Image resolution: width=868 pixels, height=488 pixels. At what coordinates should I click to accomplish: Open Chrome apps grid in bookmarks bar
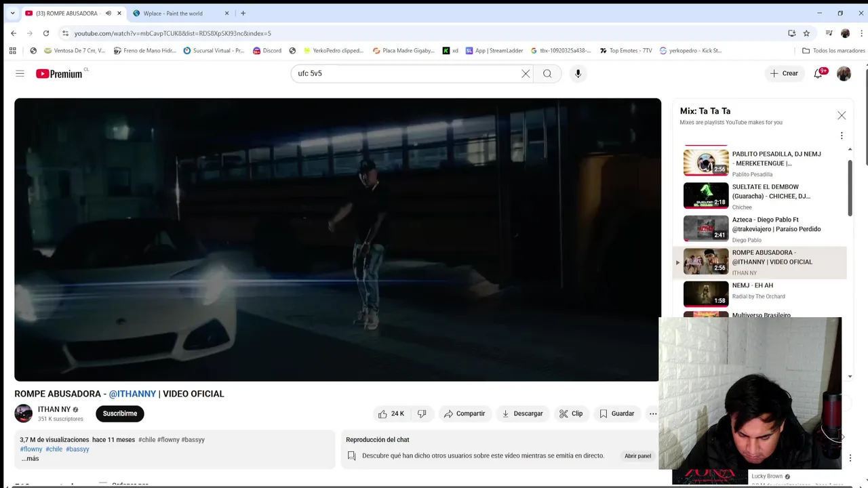coord(12,50)
